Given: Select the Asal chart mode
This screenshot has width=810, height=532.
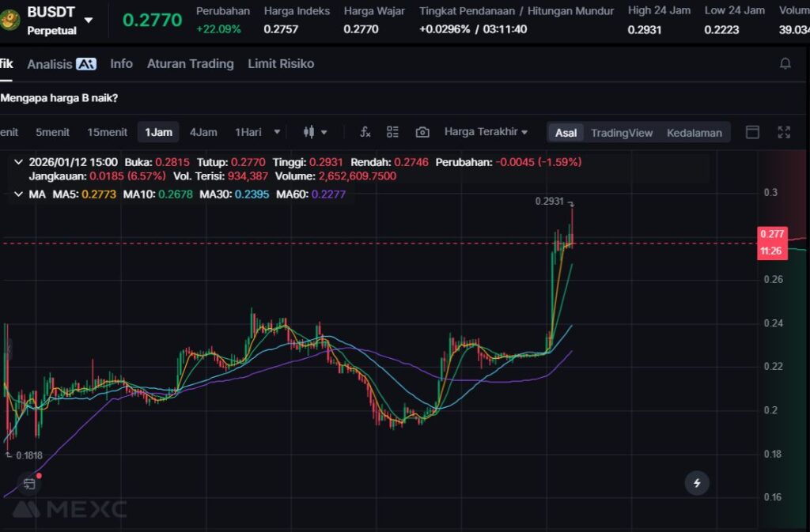Looking at the screenshot, I should [566, 133].
